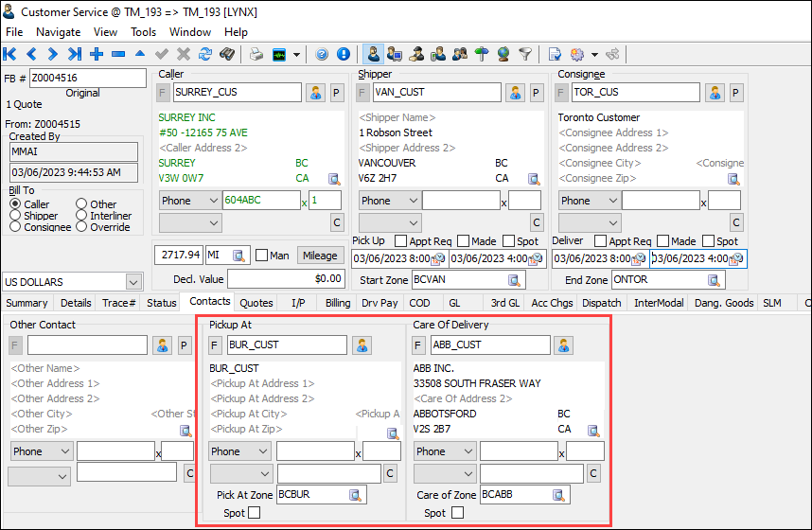The image size is (812, 530).
Task: Enable the Pick Up Appt Req checkbox
Action: [400, 241]
